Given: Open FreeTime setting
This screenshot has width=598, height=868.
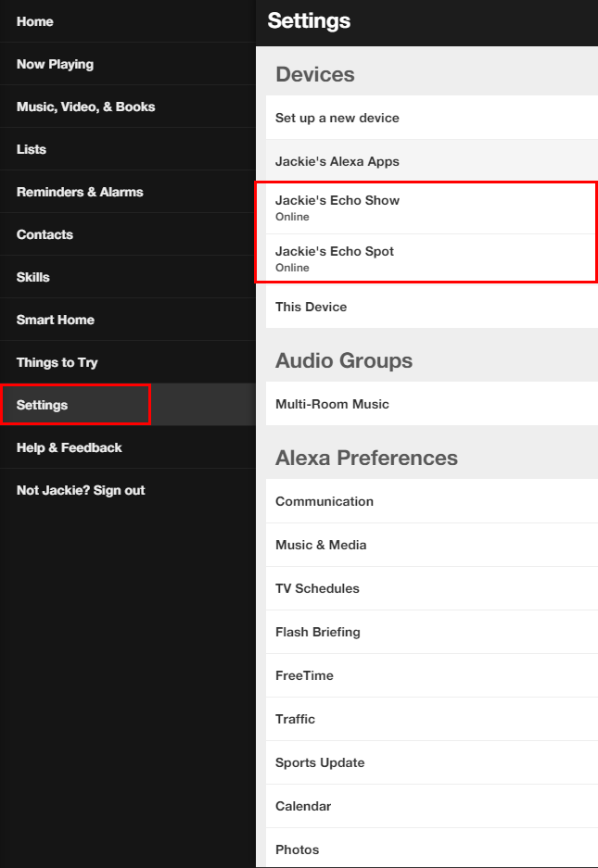Looking at the screenshot, I should (432, 675).
